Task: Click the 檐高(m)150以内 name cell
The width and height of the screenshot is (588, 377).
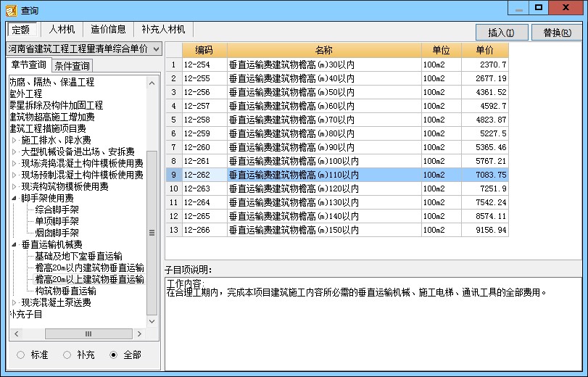Action: click(324, 230)
